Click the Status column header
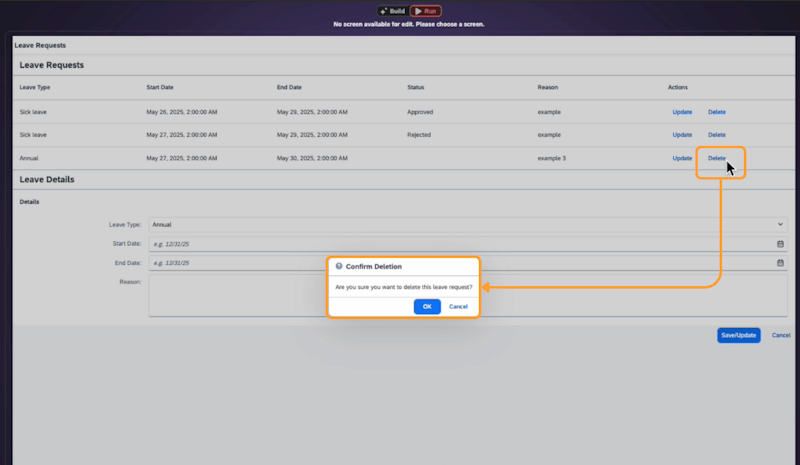The image size is (800, 465). point(418,88)
